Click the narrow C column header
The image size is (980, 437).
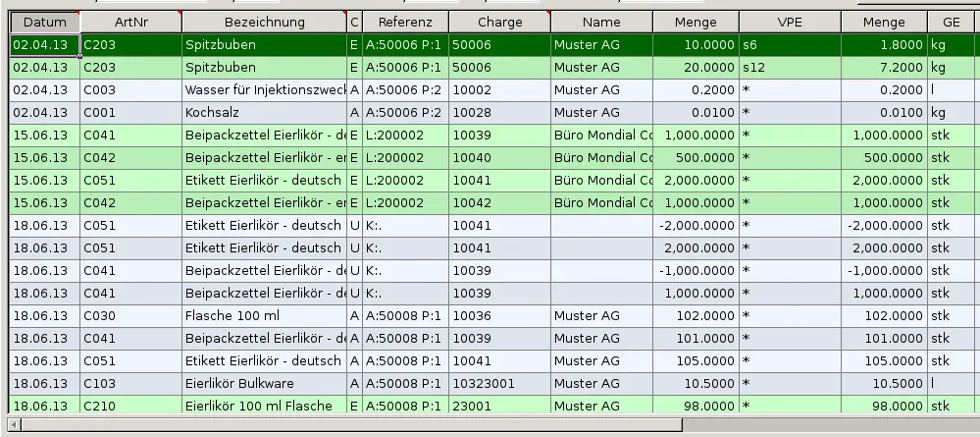click(x=354, y=23)
